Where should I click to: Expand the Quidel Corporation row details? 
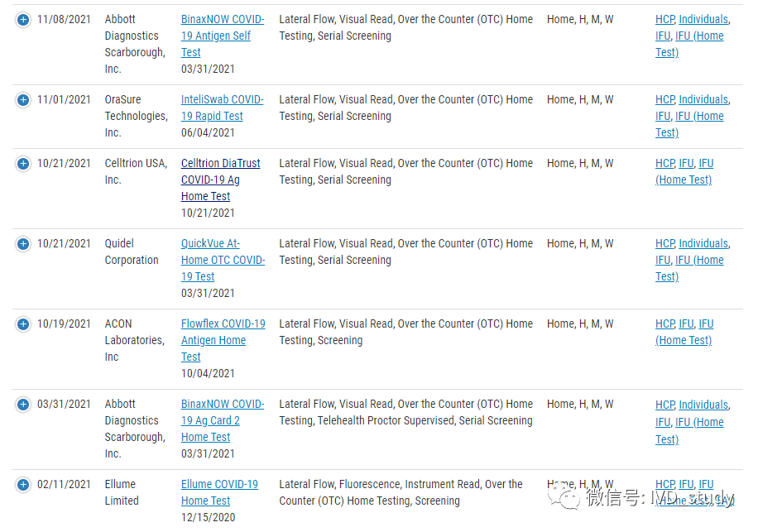pos(22,244)
